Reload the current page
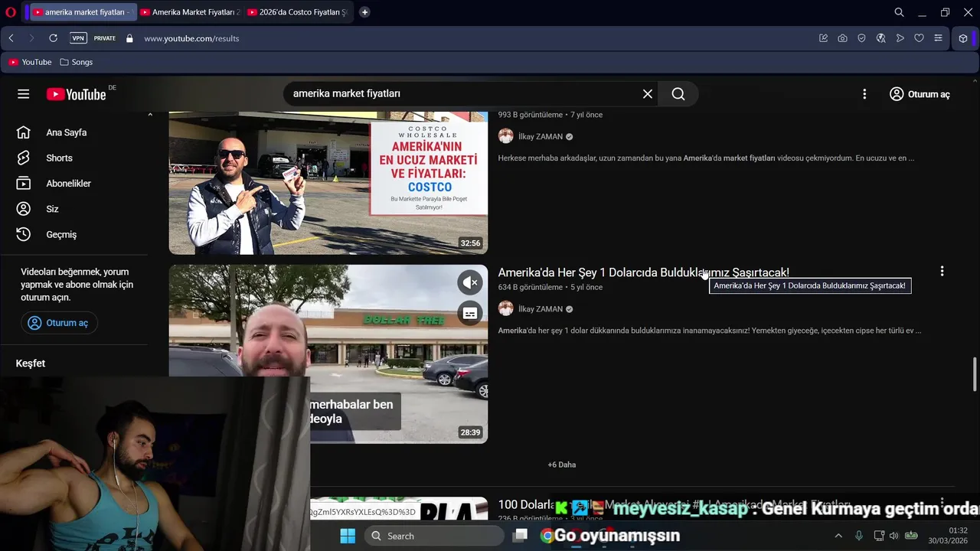The image size is (980, 551). click(x=53, y=38)
